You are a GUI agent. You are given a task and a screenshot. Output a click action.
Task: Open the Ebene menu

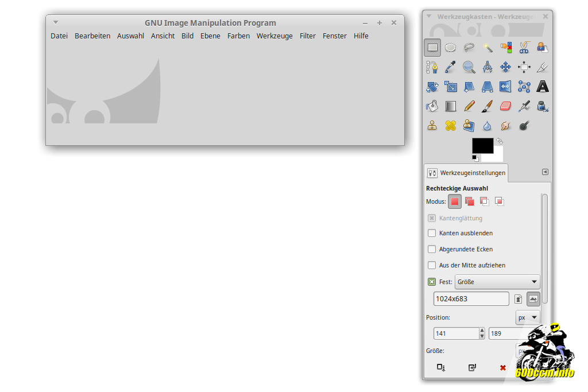coord(210,36)
